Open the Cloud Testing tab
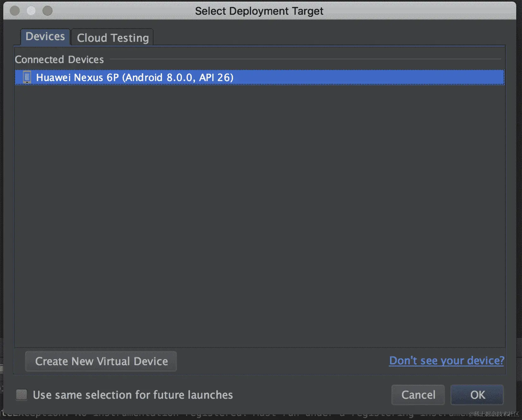This screenshot has width=522, height=420. point(113,38)
